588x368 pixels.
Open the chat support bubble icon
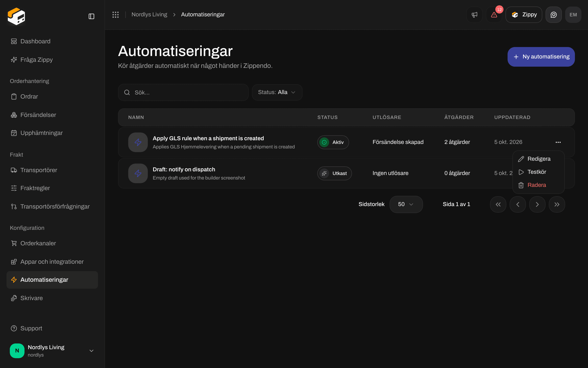point(553,15)
